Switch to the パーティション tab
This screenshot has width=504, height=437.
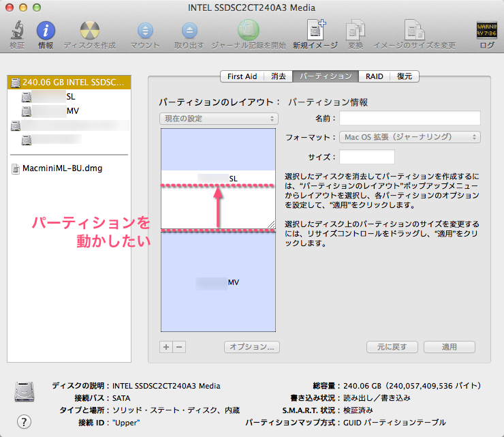click(x=326, y=76)
